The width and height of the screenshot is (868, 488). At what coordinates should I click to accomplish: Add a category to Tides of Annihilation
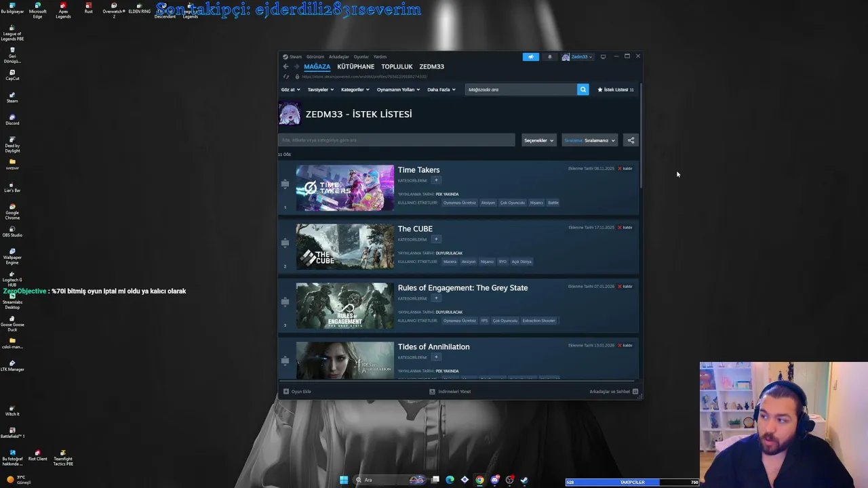point(436,357)
